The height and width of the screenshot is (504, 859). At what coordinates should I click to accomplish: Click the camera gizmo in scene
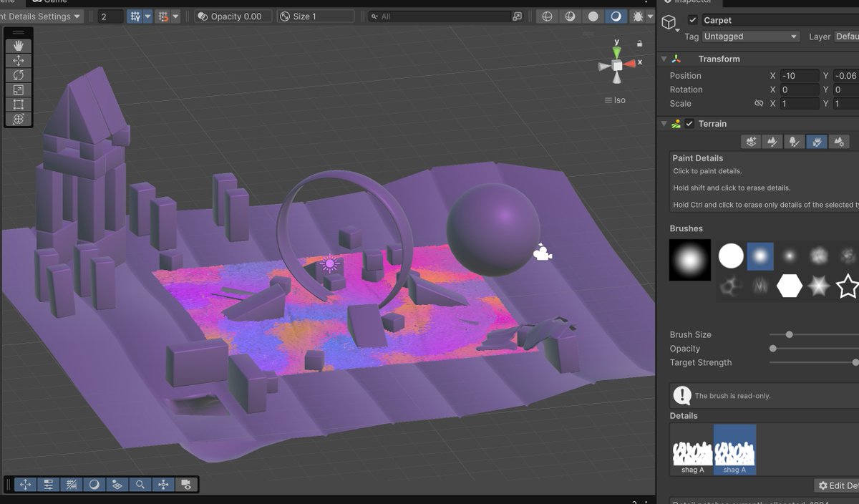click(543, 252)
